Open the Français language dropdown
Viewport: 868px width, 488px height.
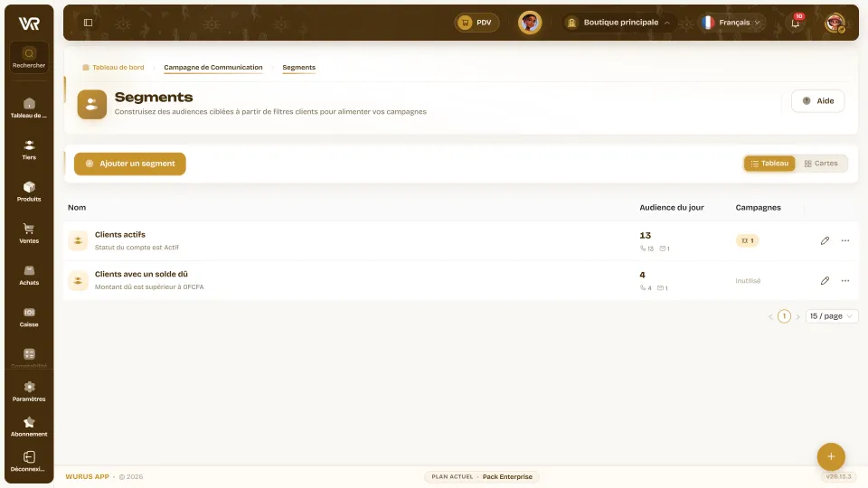pos(731,23)
